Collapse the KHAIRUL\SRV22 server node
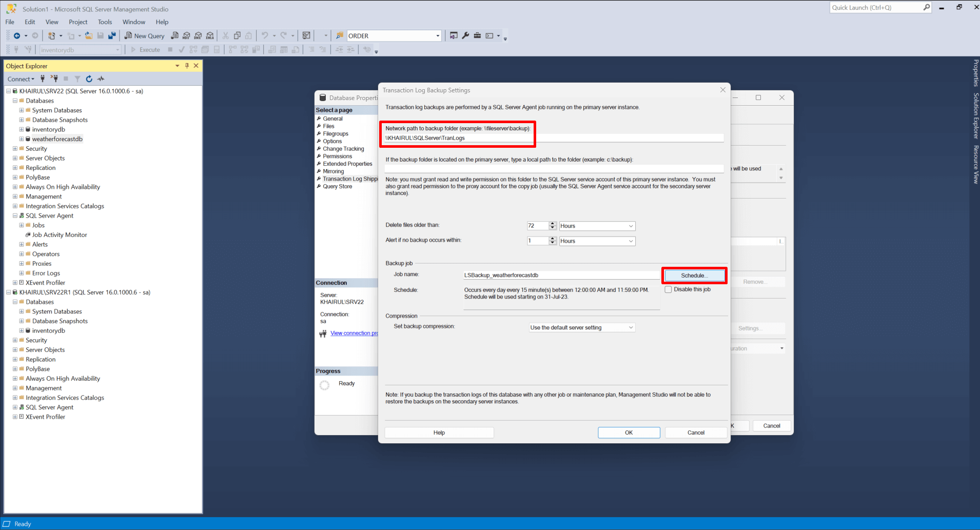 8,91
